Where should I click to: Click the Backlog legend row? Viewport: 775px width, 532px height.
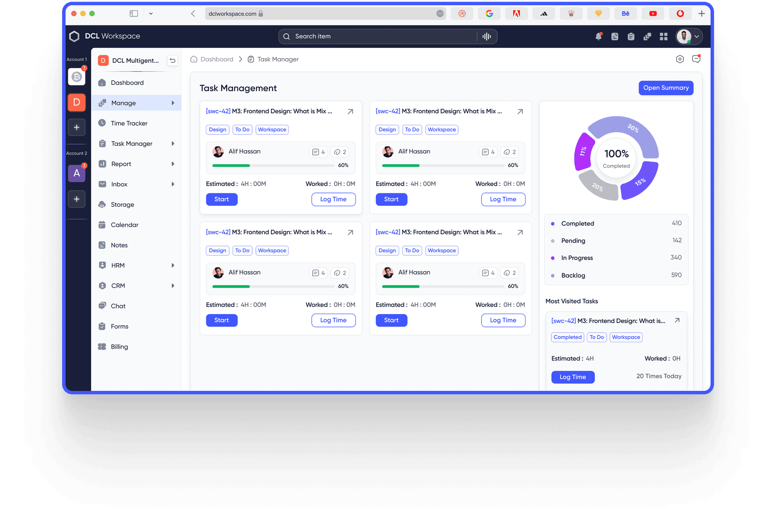(616, 275)
